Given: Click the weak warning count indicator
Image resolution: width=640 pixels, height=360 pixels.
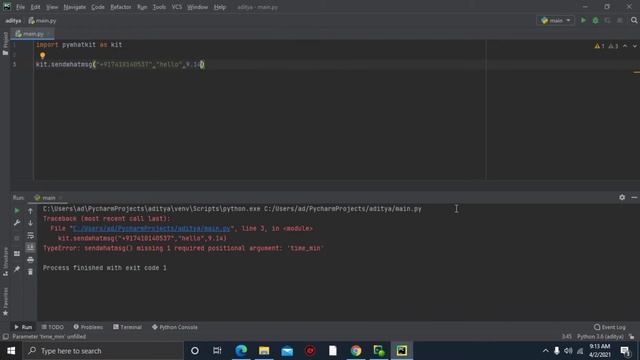Looking at the screenshot, I should click(x=613, y=46).
